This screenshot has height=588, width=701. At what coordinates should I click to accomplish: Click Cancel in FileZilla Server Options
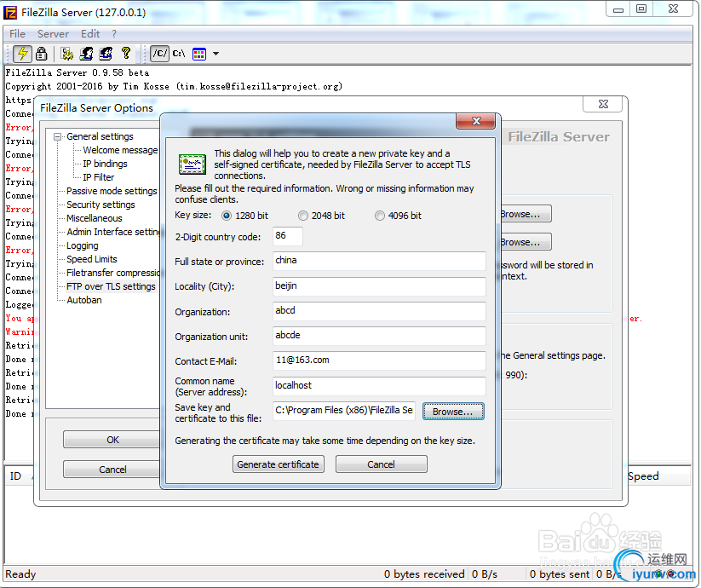coord(112,469)
